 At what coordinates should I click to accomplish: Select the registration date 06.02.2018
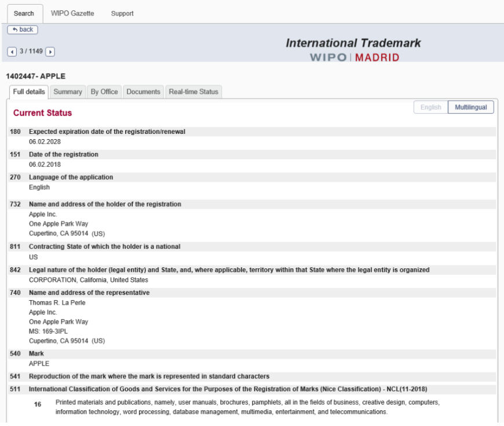click(45, 165)
